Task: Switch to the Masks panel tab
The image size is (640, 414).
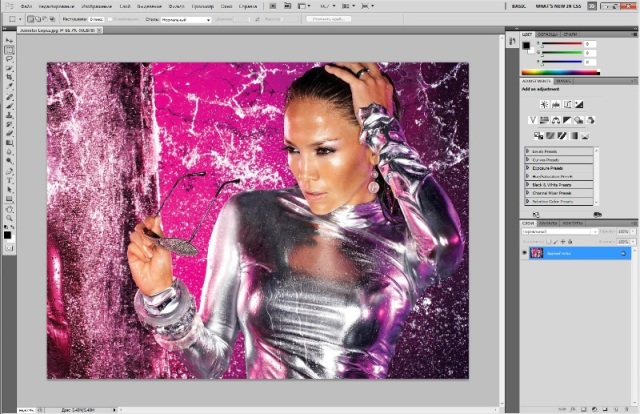Action: click(x=563, y=80)
